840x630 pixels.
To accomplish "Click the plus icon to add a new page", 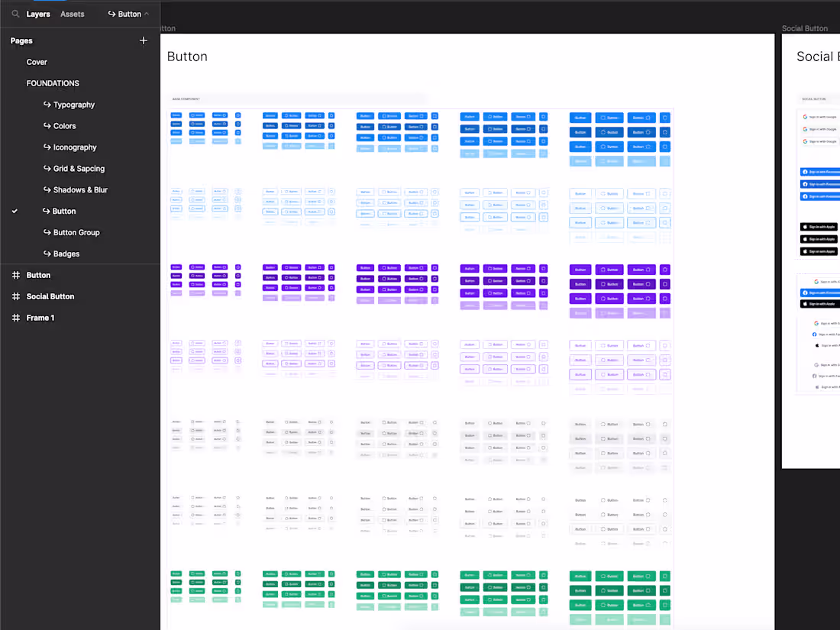I will point(143,40).
